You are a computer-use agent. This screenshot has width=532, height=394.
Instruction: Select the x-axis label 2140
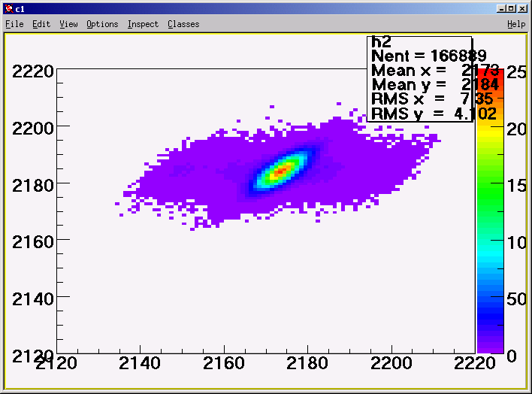coord(140,363)
